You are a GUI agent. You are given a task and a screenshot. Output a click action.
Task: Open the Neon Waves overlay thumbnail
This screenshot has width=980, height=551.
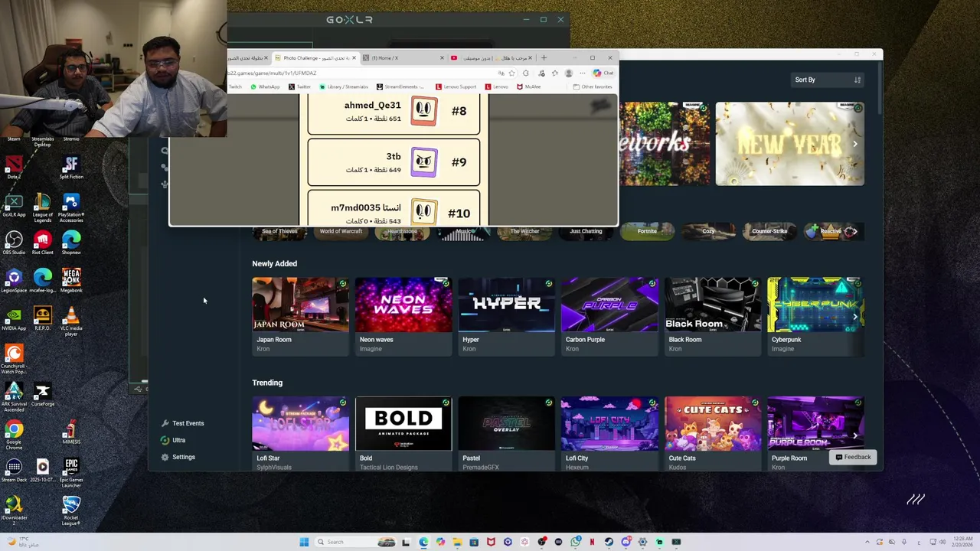[403, 305]
